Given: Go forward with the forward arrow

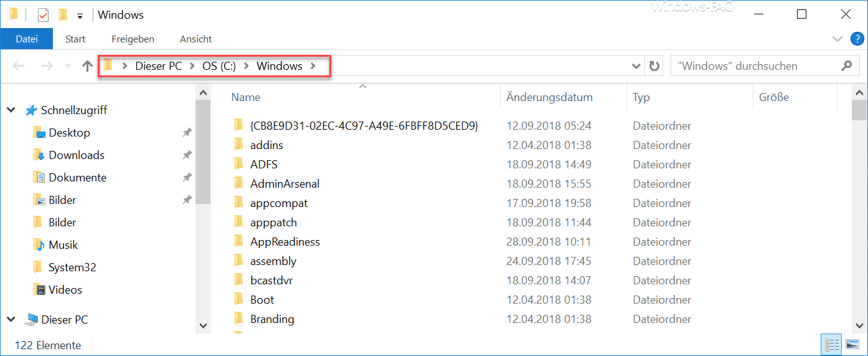Looking at the screenshot, I should click(x=47, y=66).
